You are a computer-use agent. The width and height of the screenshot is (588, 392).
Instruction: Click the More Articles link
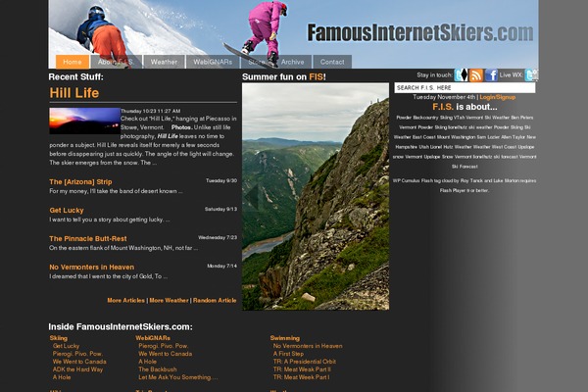pos(126,301)
